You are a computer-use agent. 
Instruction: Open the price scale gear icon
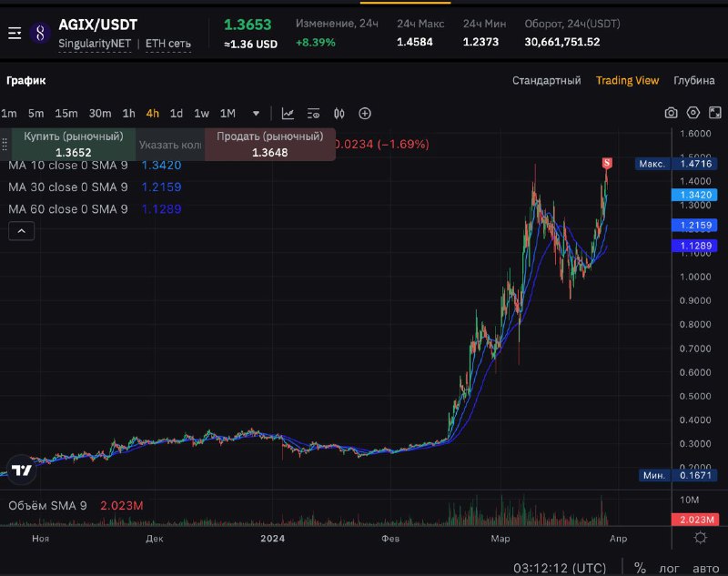pyautogui.click(x=700, y=538)
